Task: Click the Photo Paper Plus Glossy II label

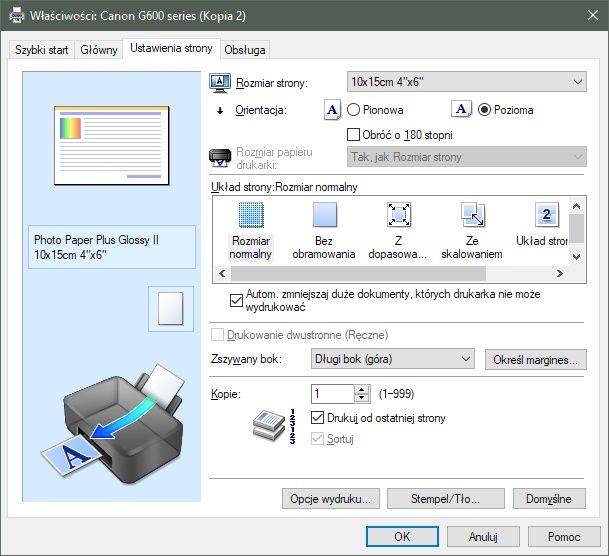Action: (x=96, y=240)
